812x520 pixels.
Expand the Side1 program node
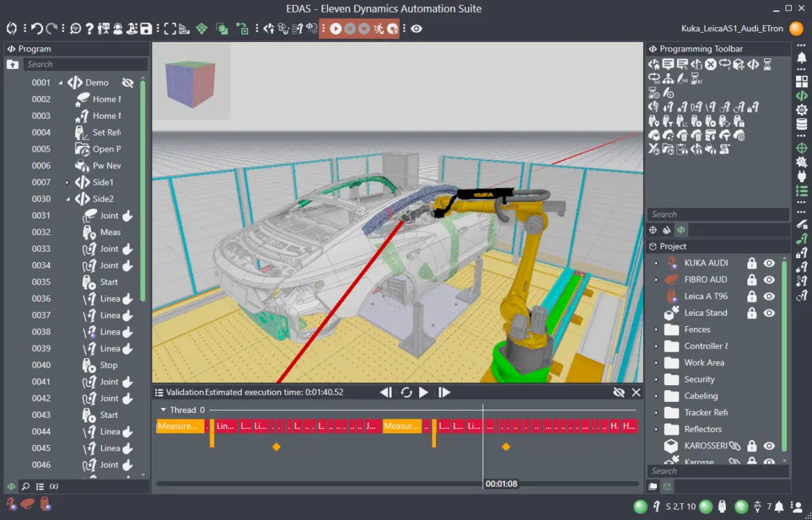(67, 182)
